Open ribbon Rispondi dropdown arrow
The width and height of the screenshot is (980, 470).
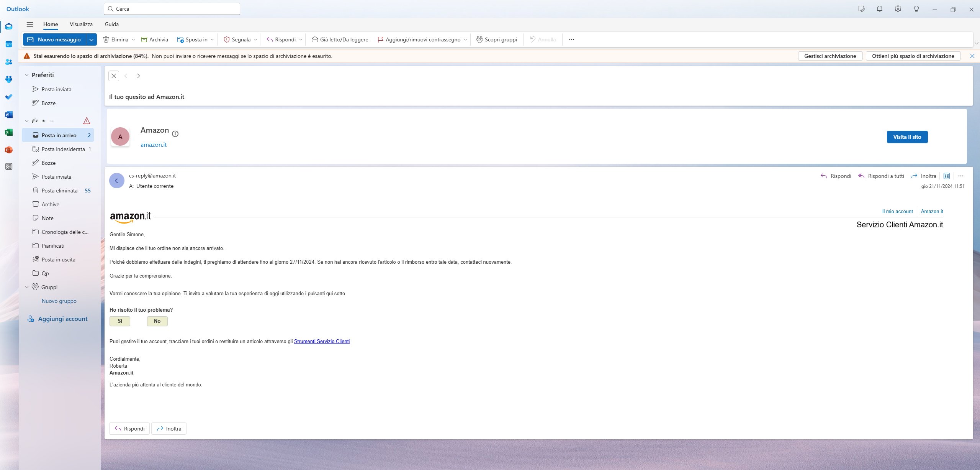pos(301,39)
